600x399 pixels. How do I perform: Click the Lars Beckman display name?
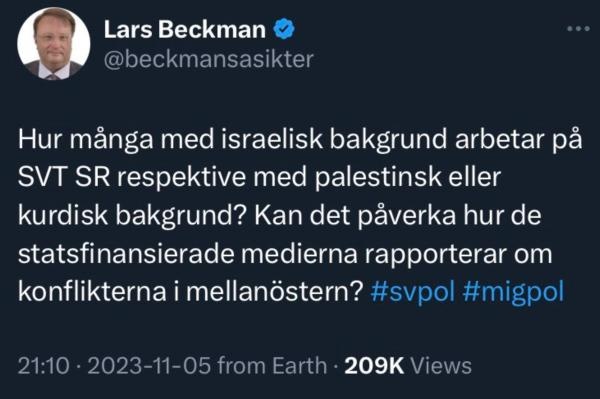click(185, 29)
